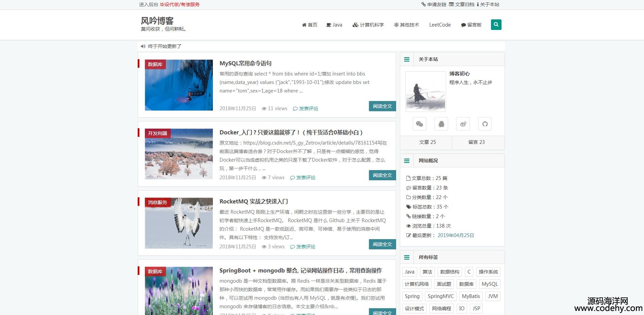Click 阅读全文 button for MySQL article
Viewport: 644px width, 315px height.
coord(382,106)
